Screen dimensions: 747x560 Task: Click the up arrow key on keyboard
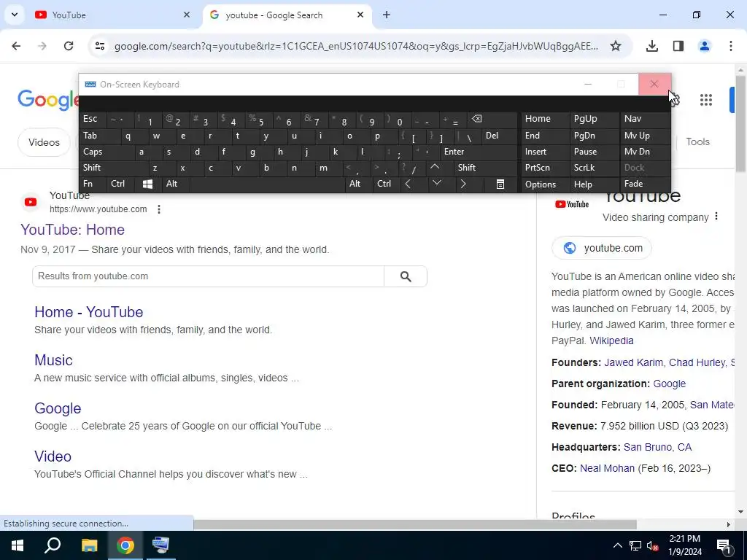tap(435, 168)
